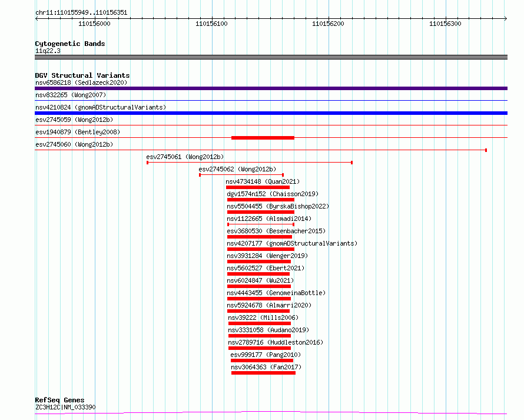The width and height of the screenshot is (524, 420).
Task: Select the nsv1122665 (Alsmadi2014) label
Action: tap(269, 219)
